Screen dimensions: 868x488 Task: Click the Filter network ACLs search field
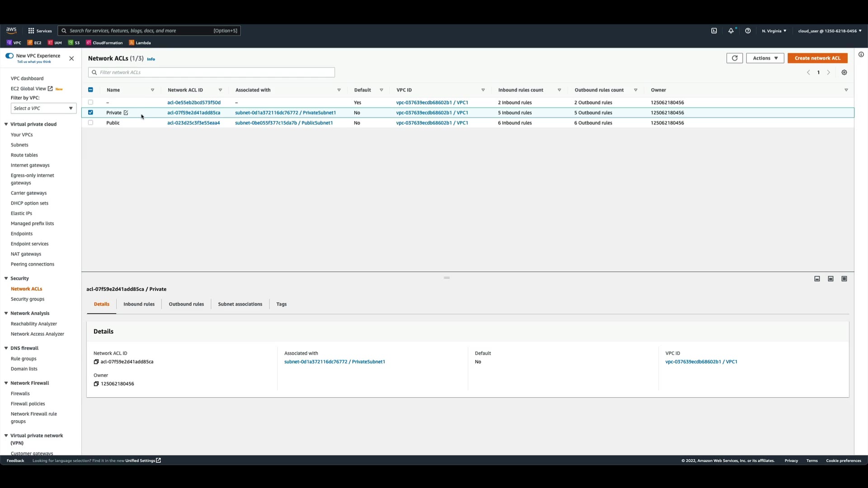[212, 72]
